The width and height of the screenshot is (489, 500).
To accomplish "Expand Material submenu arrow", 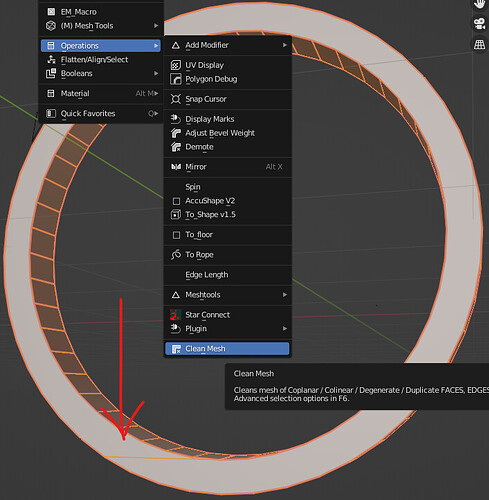I will pos(156,93).
